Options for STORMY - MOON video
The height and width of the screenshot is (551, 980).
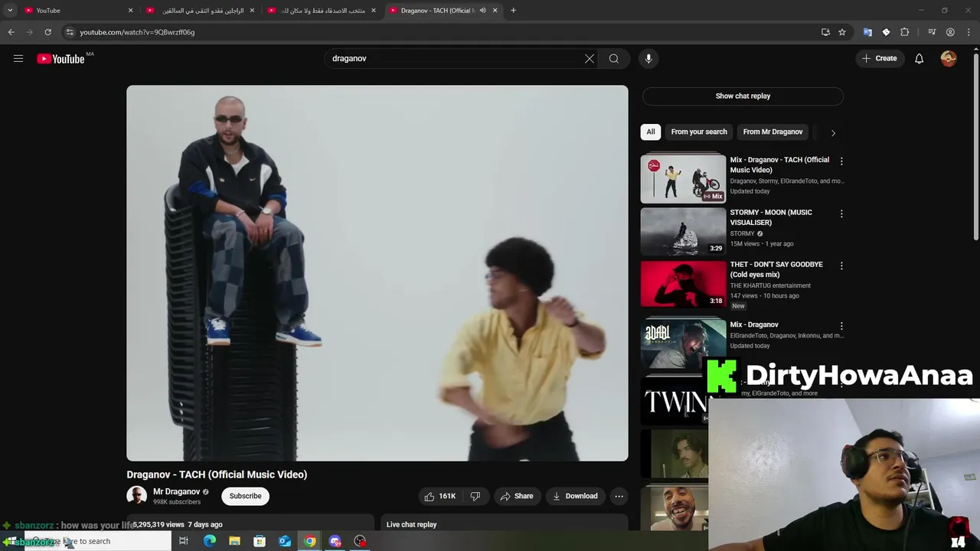pos(841,214)
